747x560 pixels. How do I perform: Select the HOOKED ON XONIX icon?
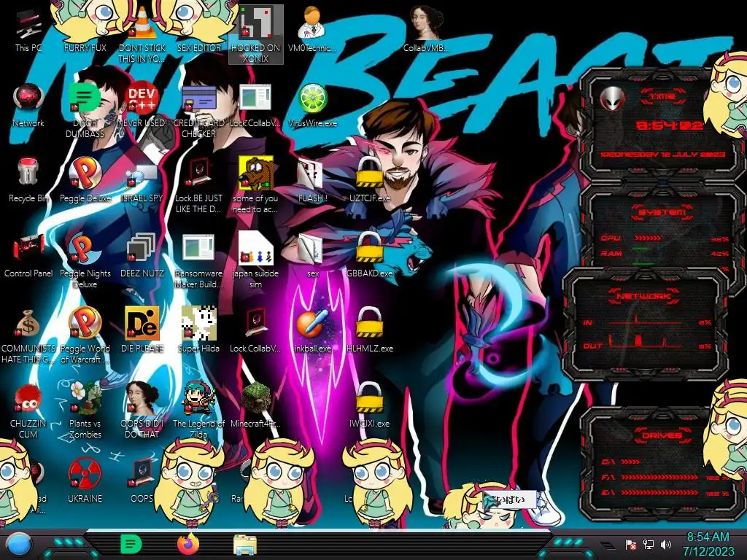pos(256,34)
